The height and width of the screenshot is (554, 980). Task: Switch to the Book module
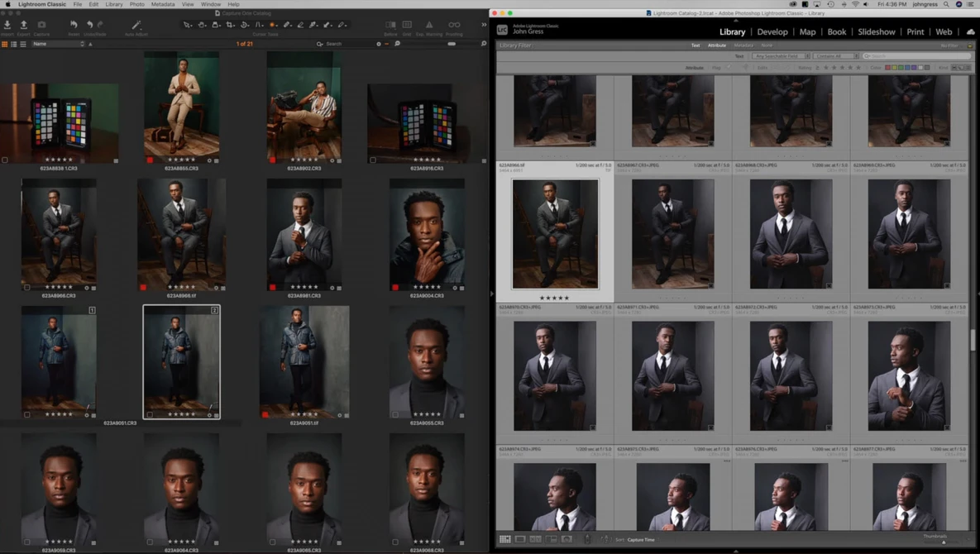(837, 32)
